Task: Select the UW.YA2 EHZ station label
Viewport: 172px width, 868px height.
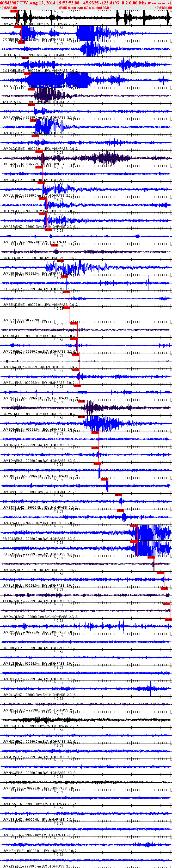Action: tap(39, 866)
